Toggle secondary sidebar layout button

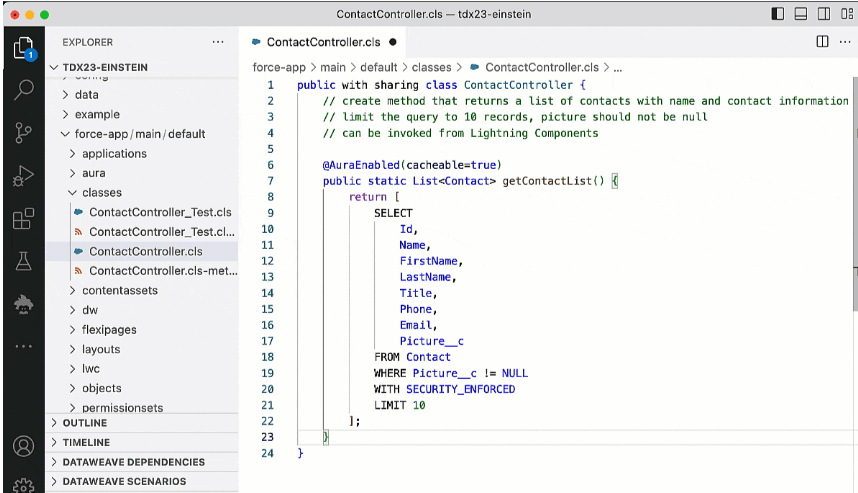(824, 14)
